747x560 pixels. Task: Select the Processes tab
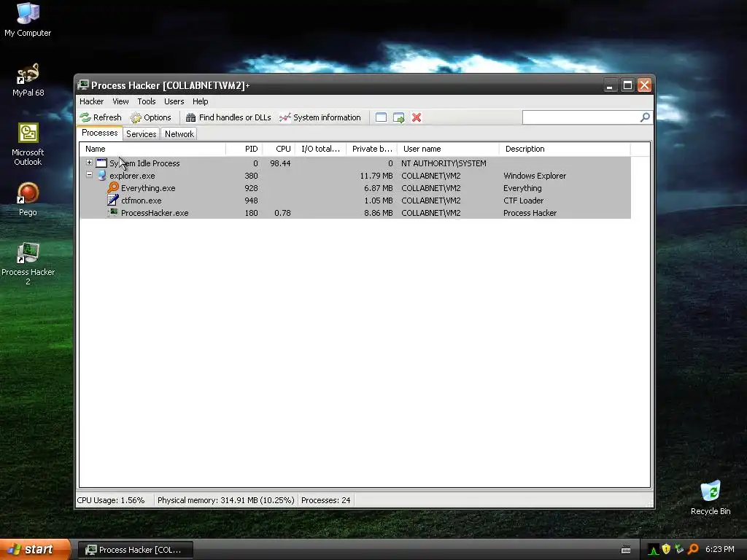click(99, 133)
